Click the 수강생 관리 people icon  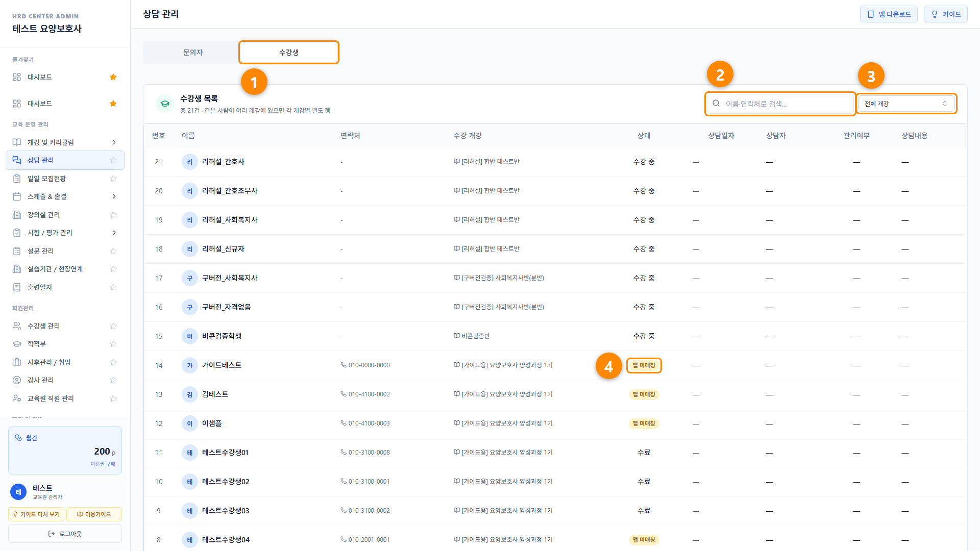click(x=17, y=326)
